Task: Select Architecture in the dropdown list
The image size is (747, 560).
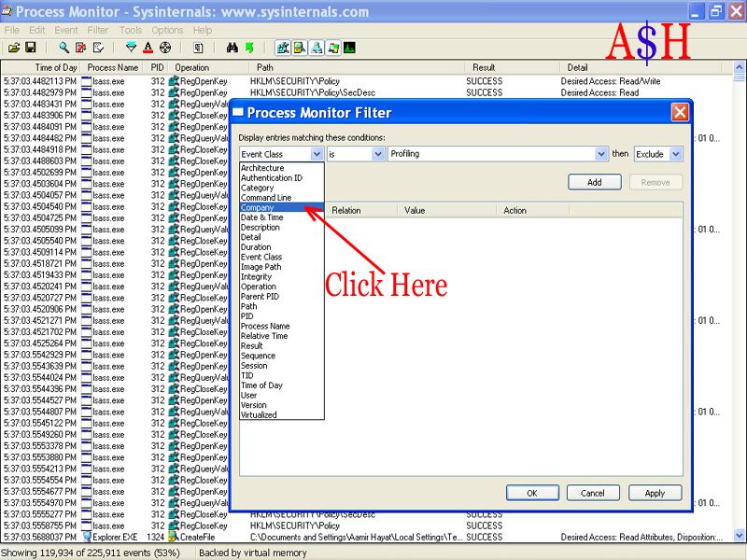Action: coord(282,168)
